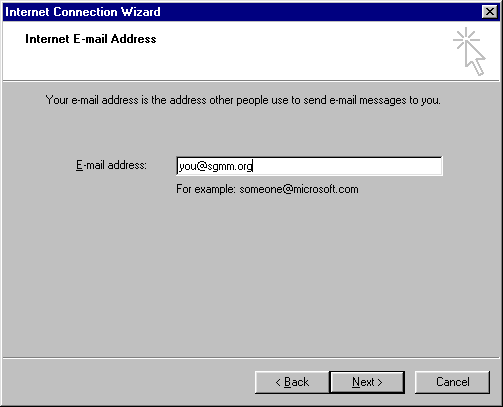The height and width of the screenshot is (407, 503).
Task: Go back with the Back button
Action: (x=292, y=382)
